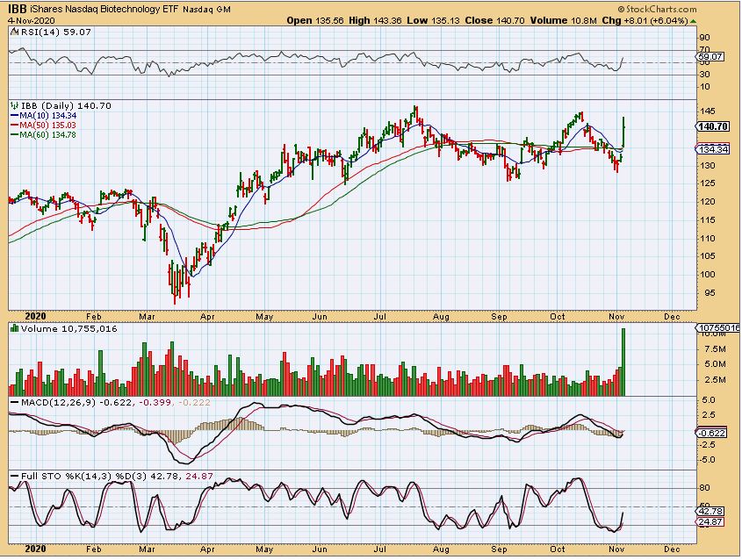This screenshot has height=560, width=742.
Task: Click the StockCharts.com attribution text
Action: coord(657,9)
